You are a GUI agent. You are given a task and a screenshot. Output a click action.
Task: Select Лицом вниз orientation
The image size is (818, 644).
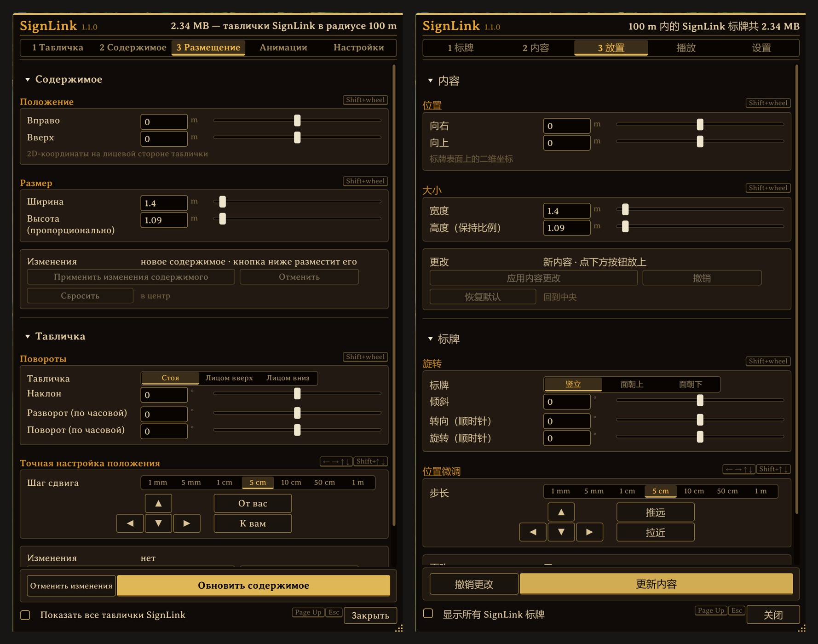288,378
